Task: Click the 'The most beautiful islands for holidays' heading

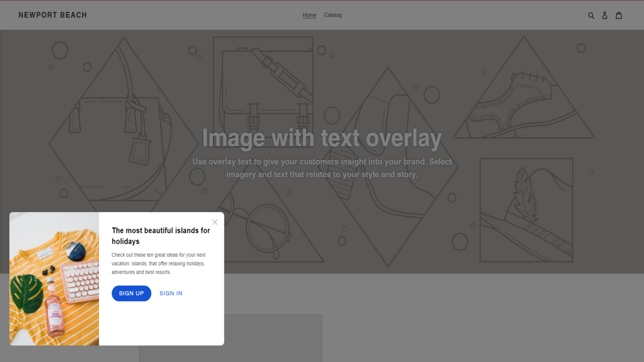Action: coord(161,236)
